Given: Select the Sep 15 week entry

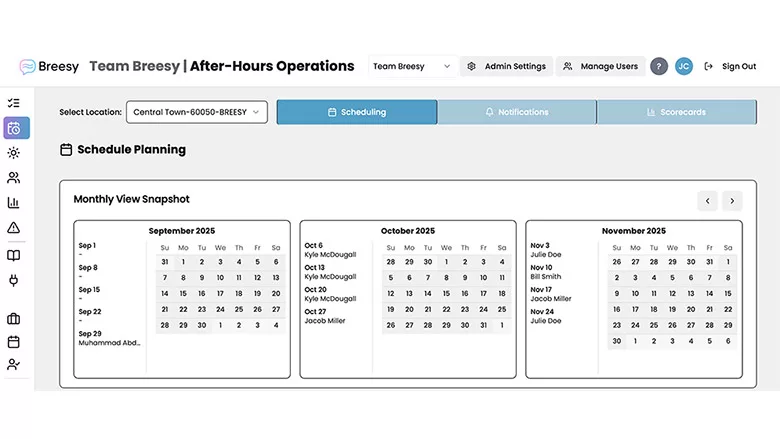Looking at the screenshot, I should (89, 294).
